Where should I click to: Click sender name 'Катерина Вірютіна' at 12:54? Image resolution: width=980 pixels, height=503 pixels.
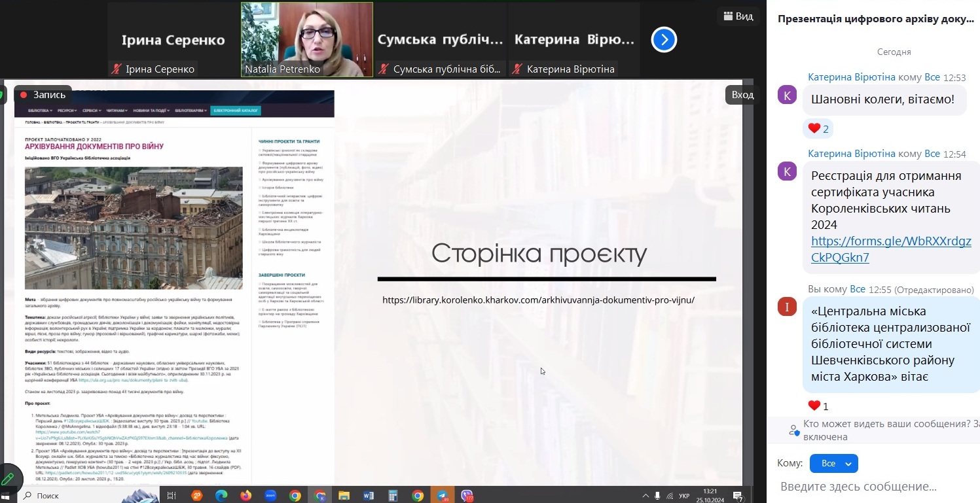tap(851, 154)
